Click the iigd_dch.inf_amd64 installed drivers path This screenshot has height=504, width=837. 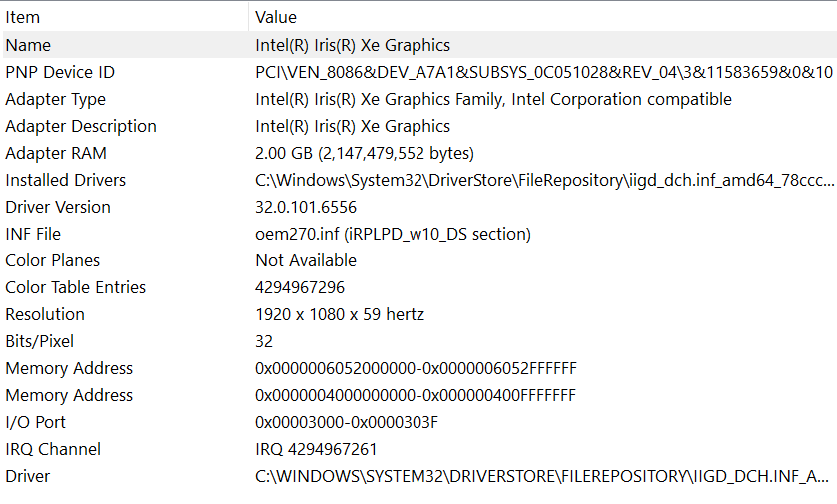click(x=544, y=180)
